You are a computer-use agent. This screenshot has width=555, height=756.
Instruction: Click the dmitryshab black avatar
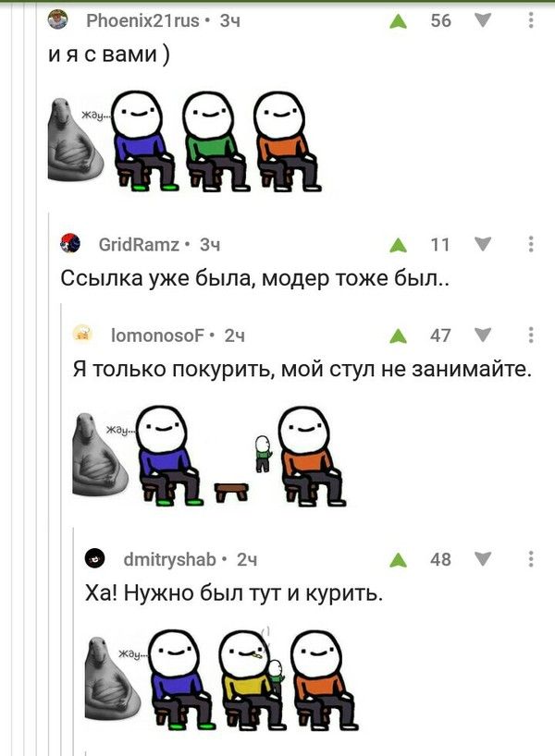tap(95, 559)
